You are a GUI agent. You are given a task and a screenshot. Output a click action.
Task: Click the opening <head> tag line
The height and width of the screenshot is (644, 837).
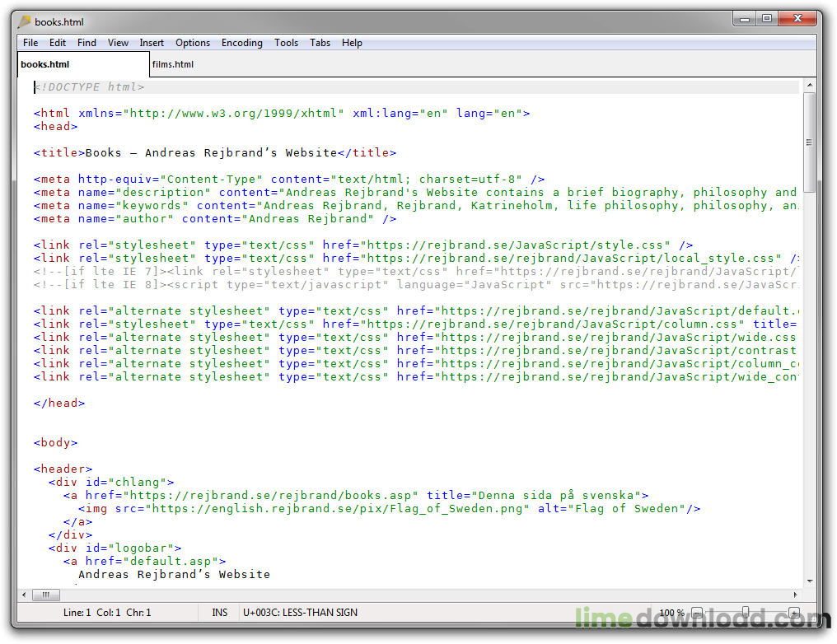pyautogui.click(x=55, y=127)
